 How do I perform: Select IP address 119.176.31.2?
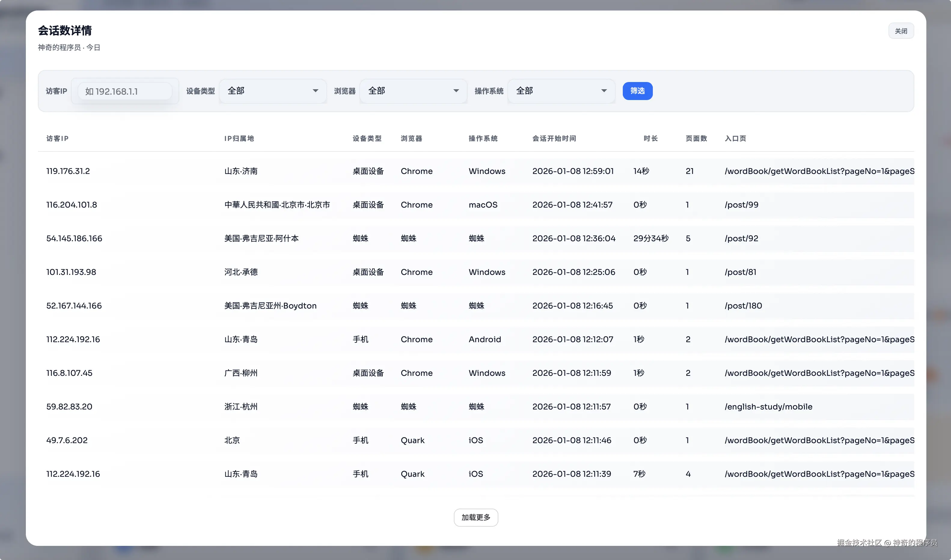(68, 171)
